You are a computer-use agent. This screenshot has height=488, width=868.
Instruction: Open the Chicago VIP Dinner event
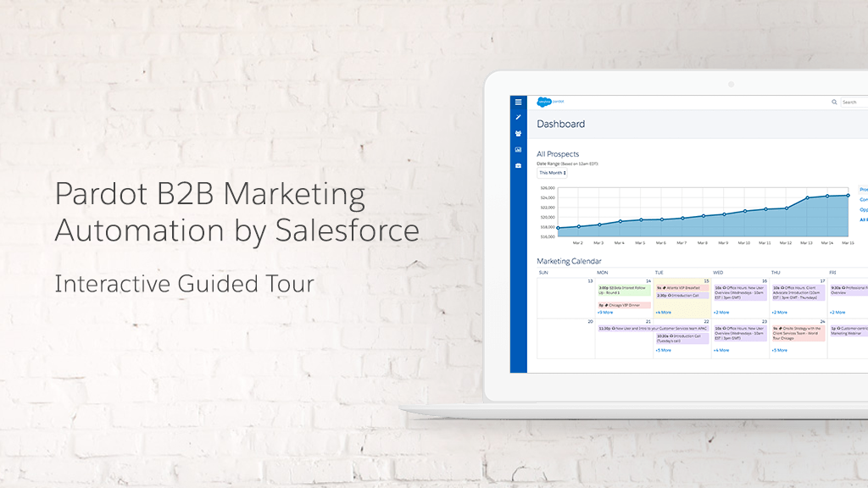point(624,305)
